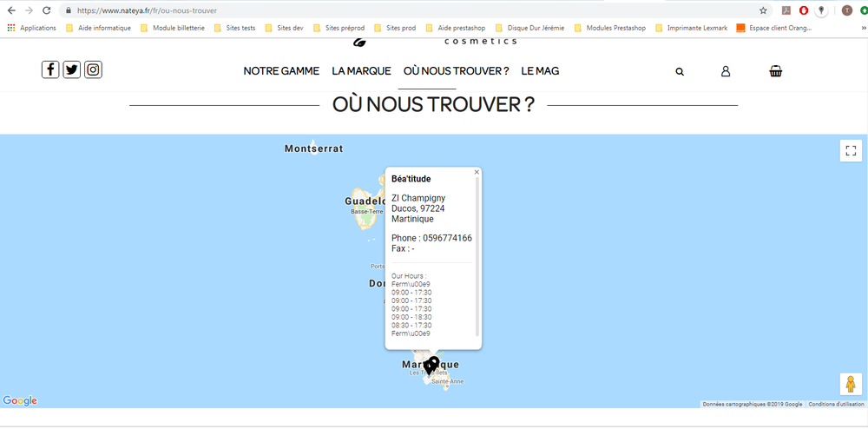Open Aide informatique bookmark folder

[x=99, y=28]
